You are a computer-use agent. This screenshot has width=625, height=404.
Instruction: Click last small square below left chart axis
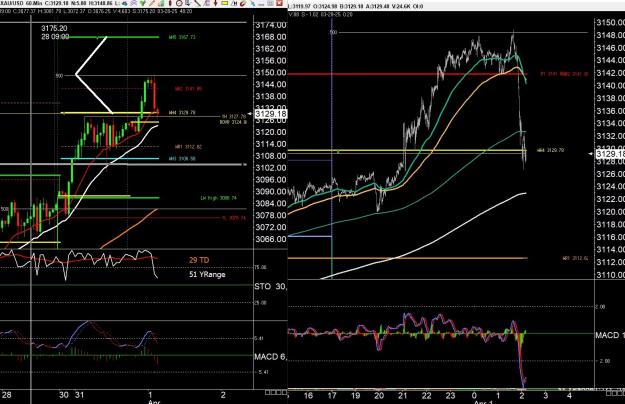click(x=284, y=392)
